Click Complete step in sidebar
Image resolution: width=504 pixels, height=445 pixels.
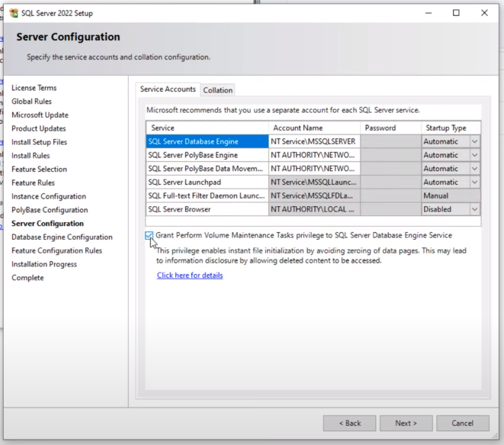[x=27, y=278]
